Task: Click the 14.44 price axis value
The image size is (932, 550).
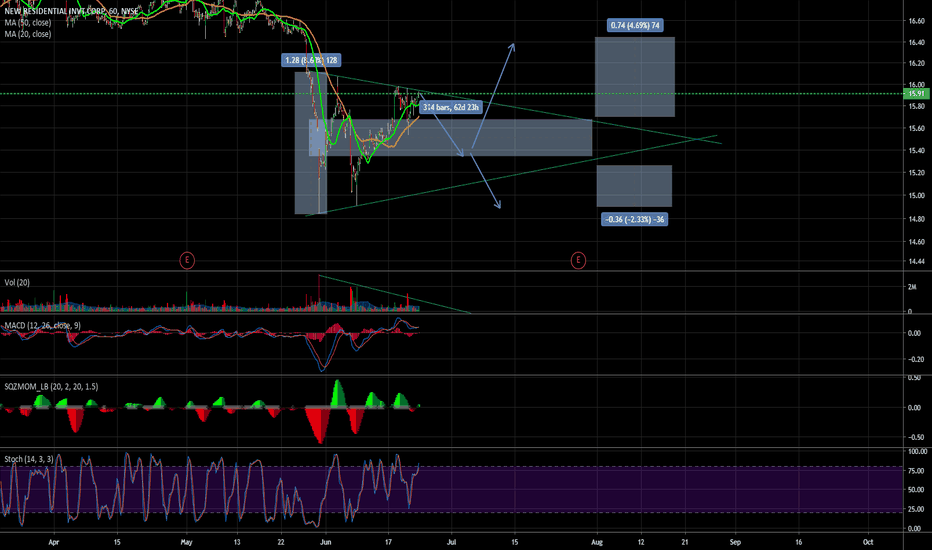Action: [916, 262]
